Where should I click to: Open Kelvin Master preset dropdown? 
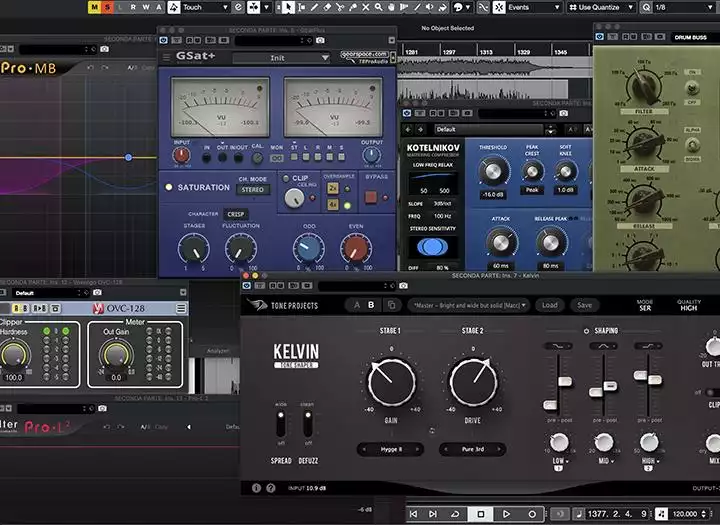pos(469,305)
